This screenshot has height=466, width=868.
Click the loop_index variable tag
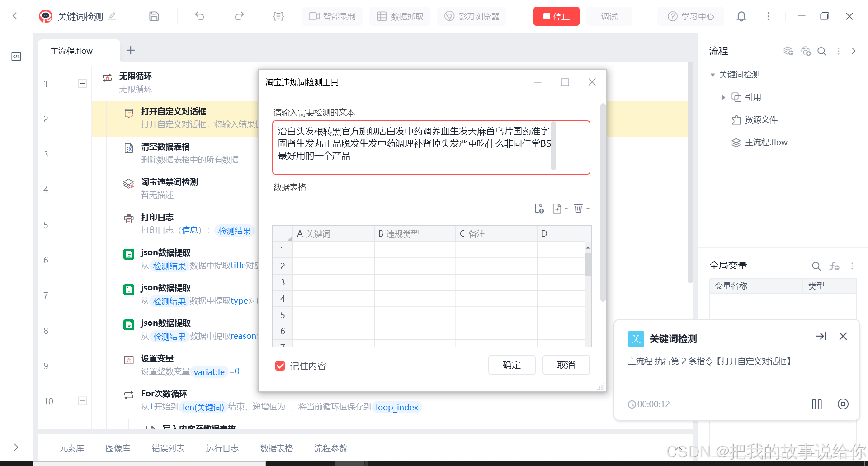(397, 407)
